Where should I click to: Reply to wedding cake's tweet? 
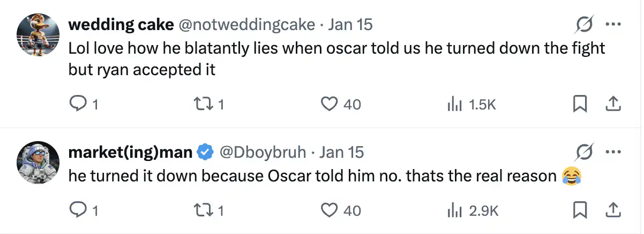78,104
